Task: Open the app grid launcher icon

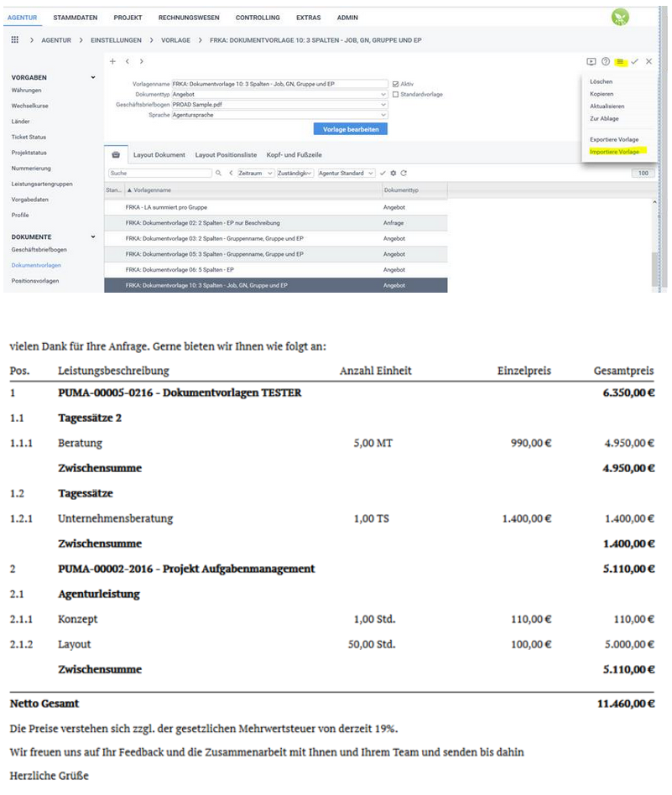Action: (15, 39)
